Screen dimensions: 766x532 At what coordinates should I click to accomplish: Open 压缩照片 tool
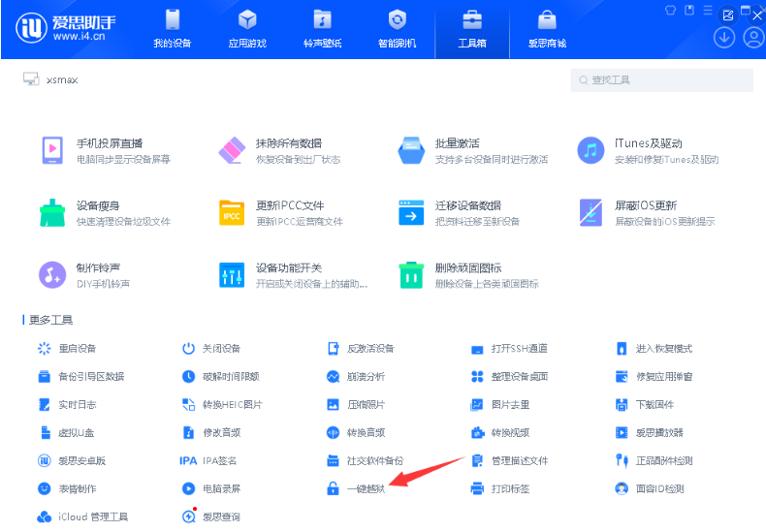point(356,405)
